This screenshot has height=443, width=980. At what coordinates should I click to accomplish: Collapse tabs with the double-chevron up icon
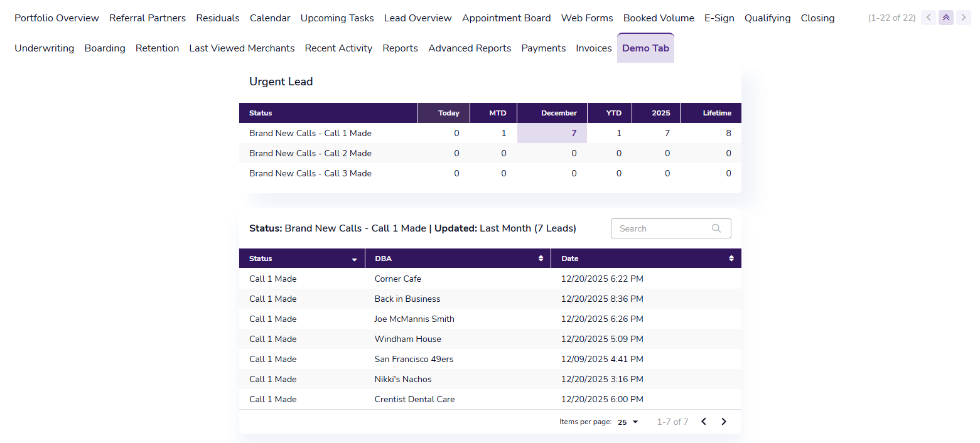(x=946, y=18)
